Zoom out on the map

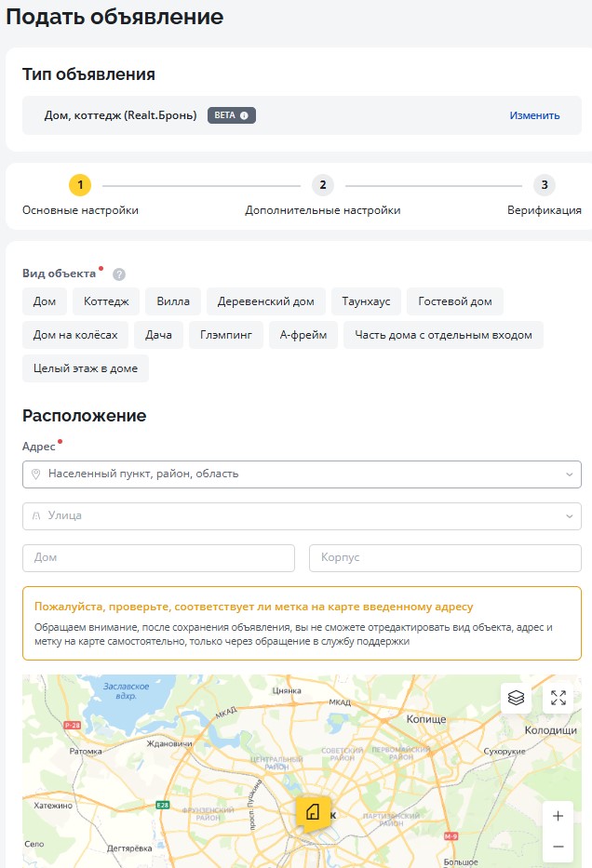(558, 847)
